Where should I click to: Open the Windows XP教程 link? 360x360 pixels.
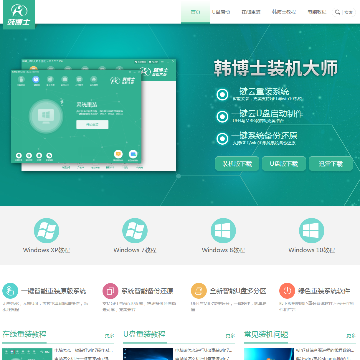(x=46, y=250)
